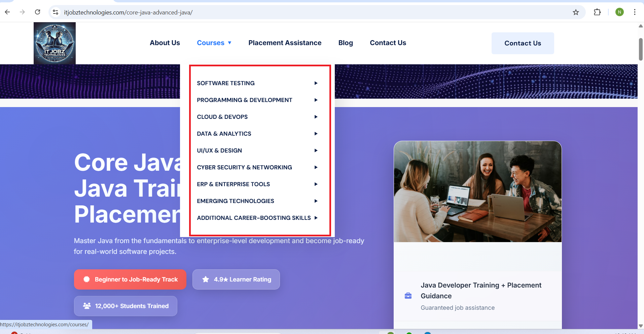The image size is (644, 334).
Task: Click the address bar URL field
Action: (x=303, y=12)
